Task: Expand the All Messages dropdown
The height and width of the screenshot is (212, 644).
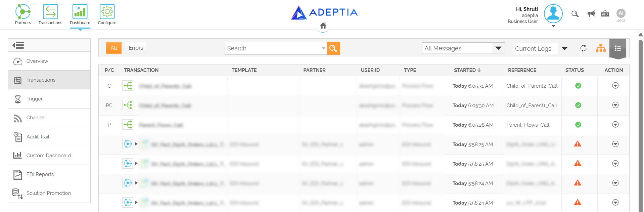Action: (x=463, y=48)
